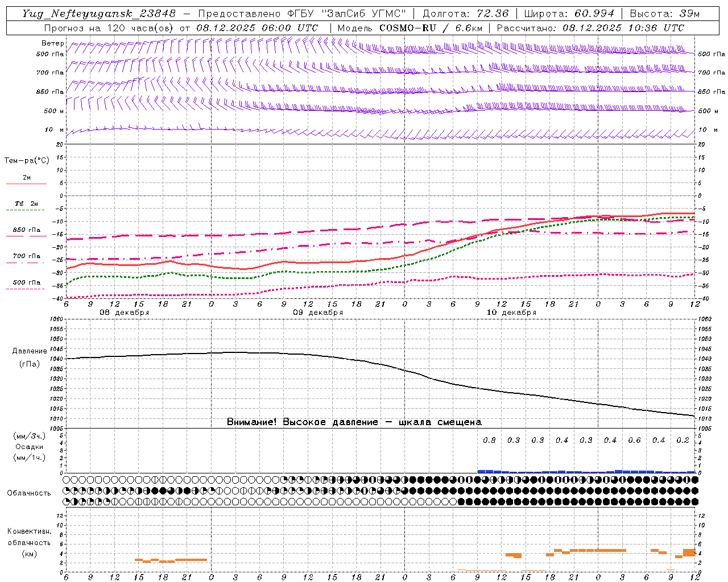
Task: Click the 0.8 precipitation value
Action: [x=489, y=440]
